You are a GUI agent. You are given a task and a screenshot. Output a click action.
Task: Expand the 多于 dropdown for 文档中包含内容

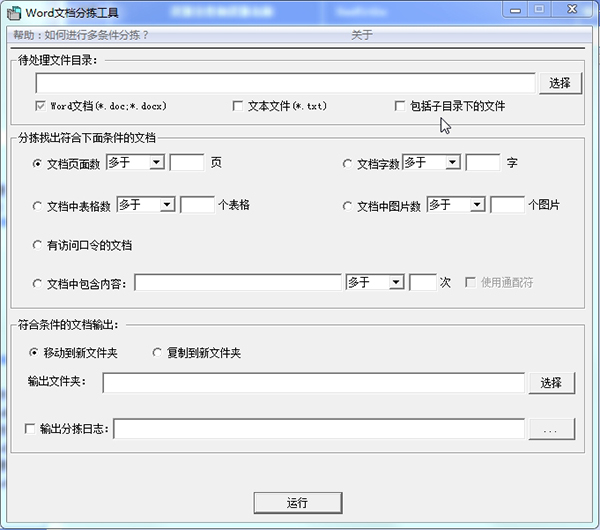(396, 282)
